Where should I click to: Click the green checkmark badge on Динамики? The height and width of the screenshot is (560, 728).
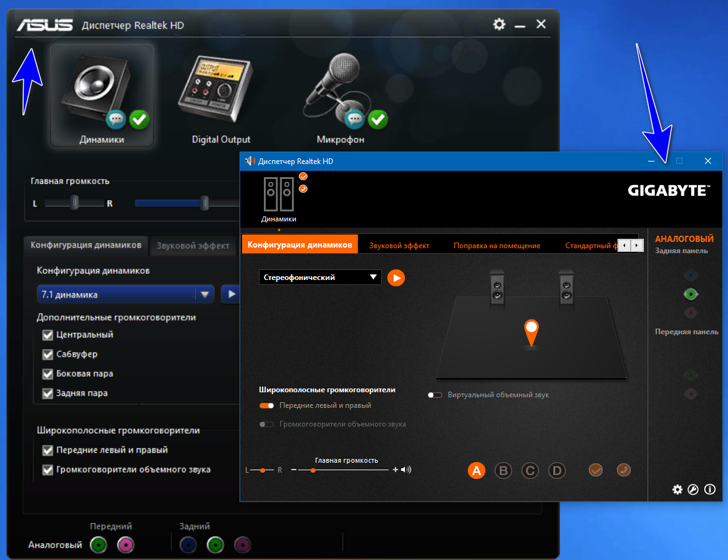[x=139, y=120]
